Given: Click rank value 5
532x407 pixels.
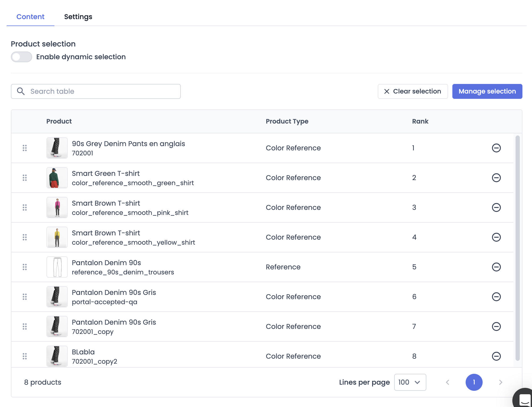Looking at the screenshot, I should click(414, 267).
